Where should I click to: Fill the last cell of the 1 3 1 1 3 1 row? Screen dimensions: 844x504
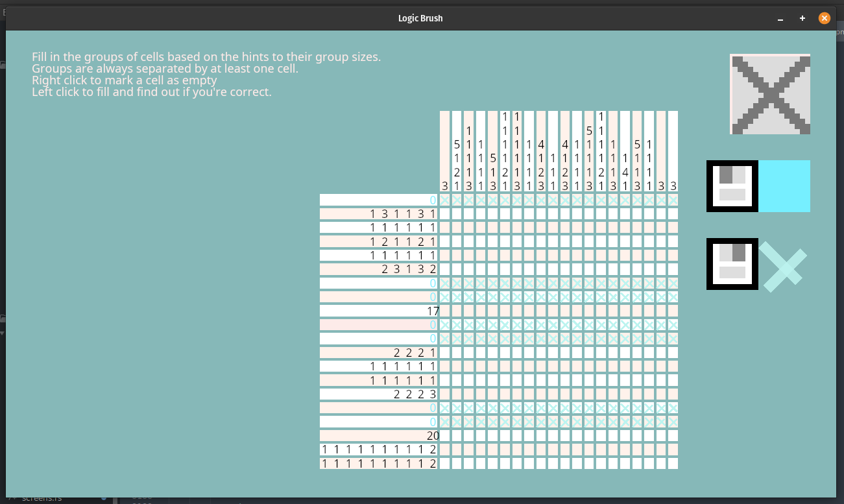point(673,213)
